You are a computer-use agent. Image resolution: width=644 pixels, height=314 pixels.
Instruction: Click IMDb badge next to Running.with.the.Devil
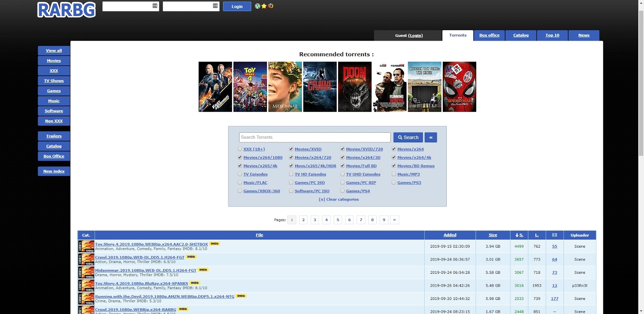coord(241,296)
